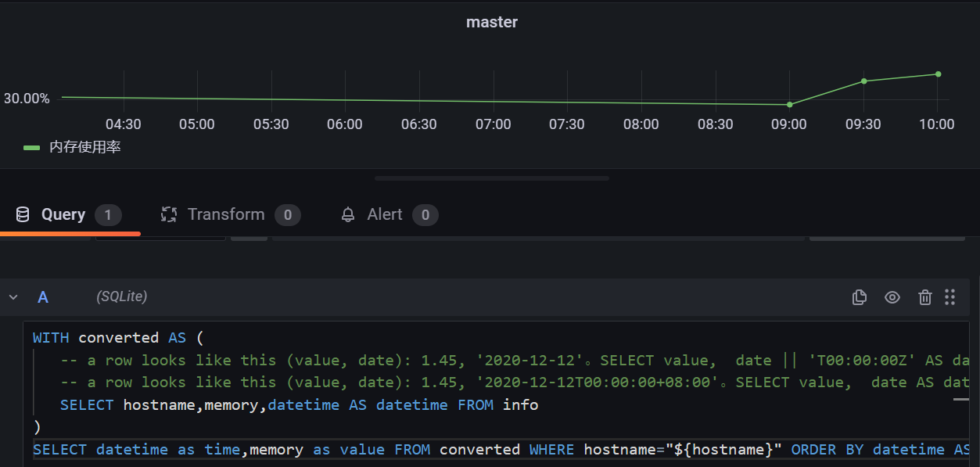This screenshot has width=980, height=467.
Task: Click the 30.00% y-axis label
Action: (27, 99)
